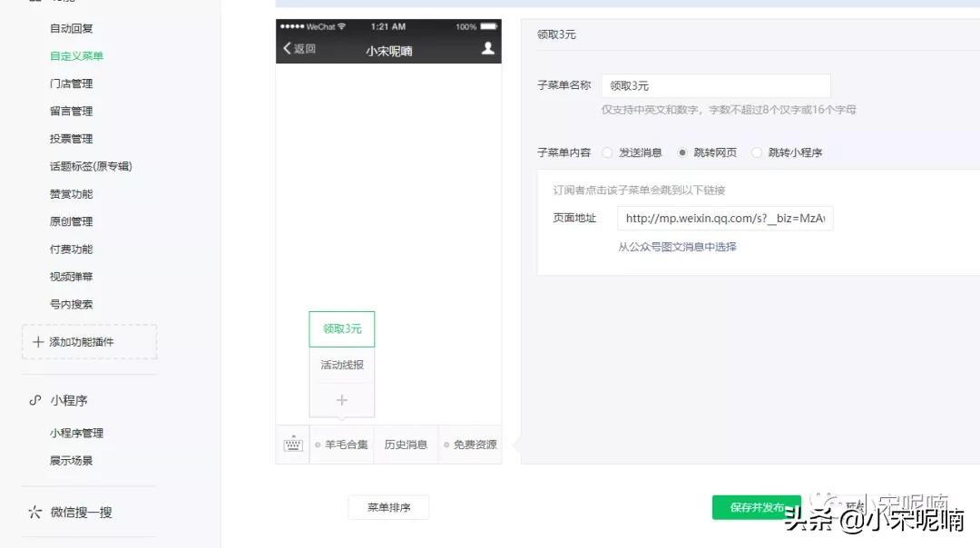The image size is (980, 548).
Task: Open the 自动回复 menu item
Action: tap(71, 28)
